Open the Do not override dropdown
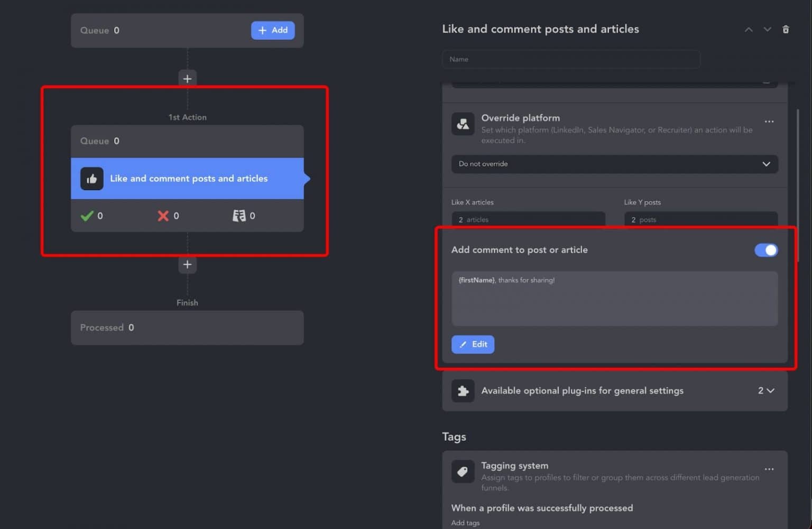Image resolution: width=812 pixels, height=529 pixels. click(x=614, y=164)
